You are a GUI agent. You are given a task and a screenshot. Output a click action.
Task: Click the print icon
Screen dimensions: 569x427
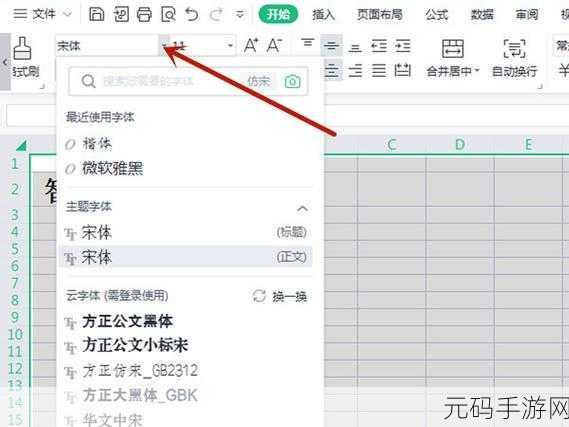144,15
